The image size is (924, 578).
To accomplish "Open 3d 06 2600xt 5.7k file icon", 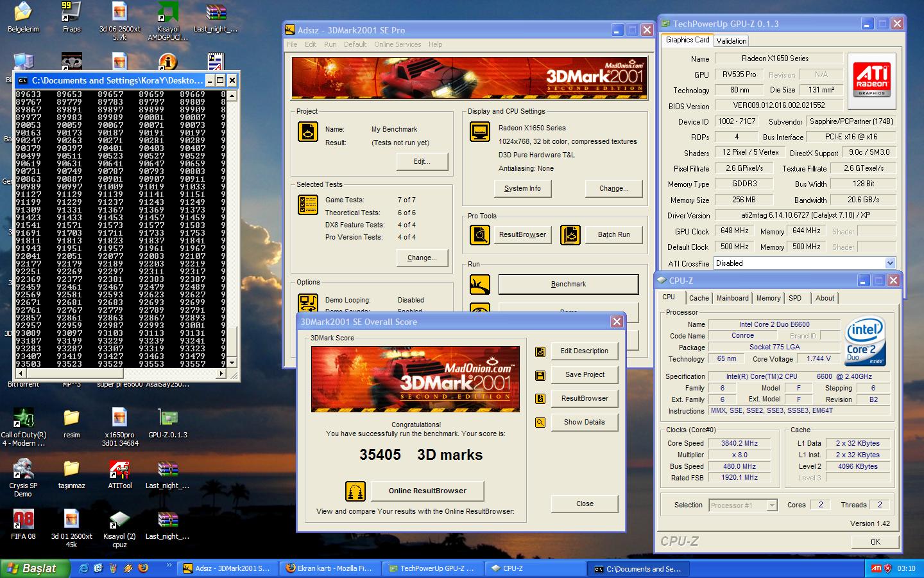I will click(x=119, y=21).
